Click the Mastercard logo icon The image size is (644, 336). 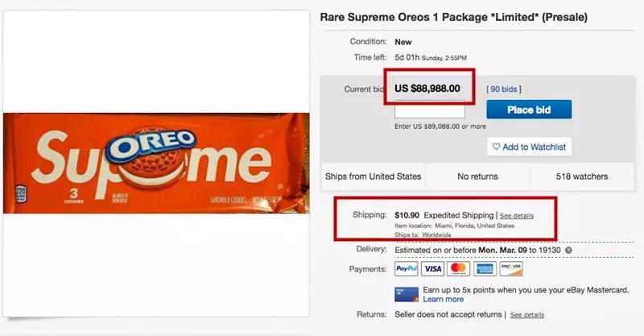coord(459,269)
